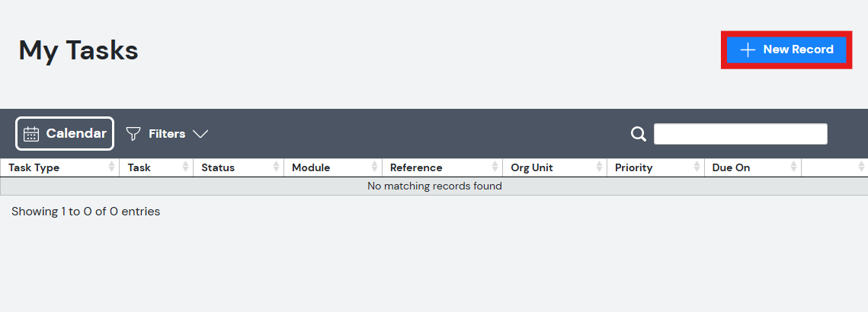The width and height of the screenshot is (868, 312).
Task: Create a New Record
Action: pos(786,49)
